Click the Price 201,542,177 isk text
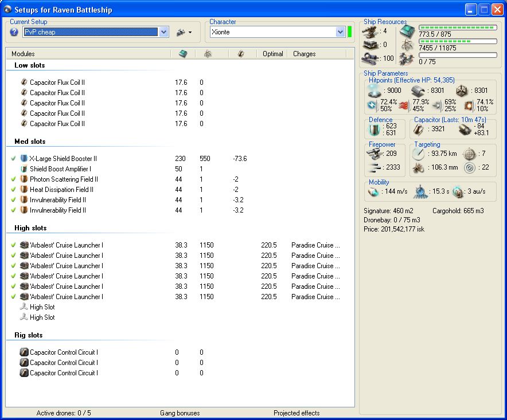507x420 pixels. (x=394, y=229)
